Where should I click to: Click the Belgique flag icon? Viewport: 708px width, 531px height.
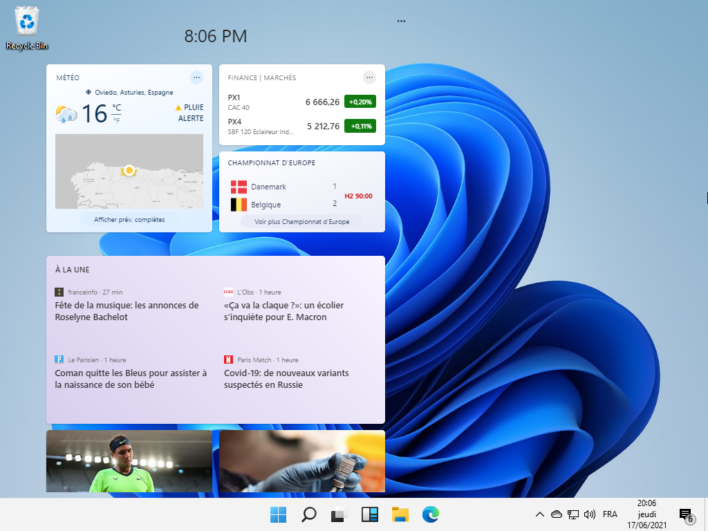[x=238, y=205]
